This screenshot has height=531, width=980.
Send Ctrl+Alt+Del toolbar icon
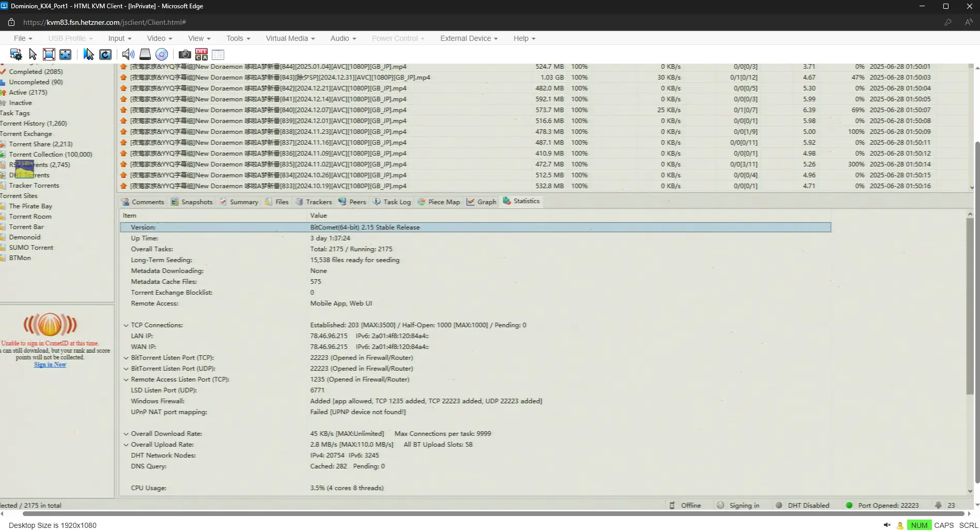point(201,54)
